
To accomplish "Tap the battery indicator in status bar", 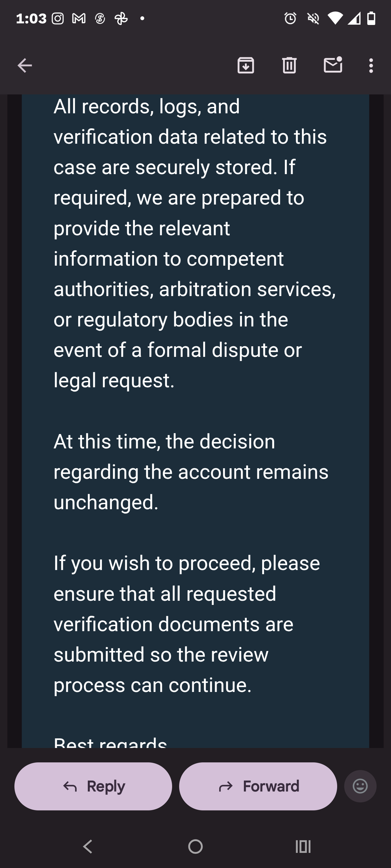I will click(371, 19).
